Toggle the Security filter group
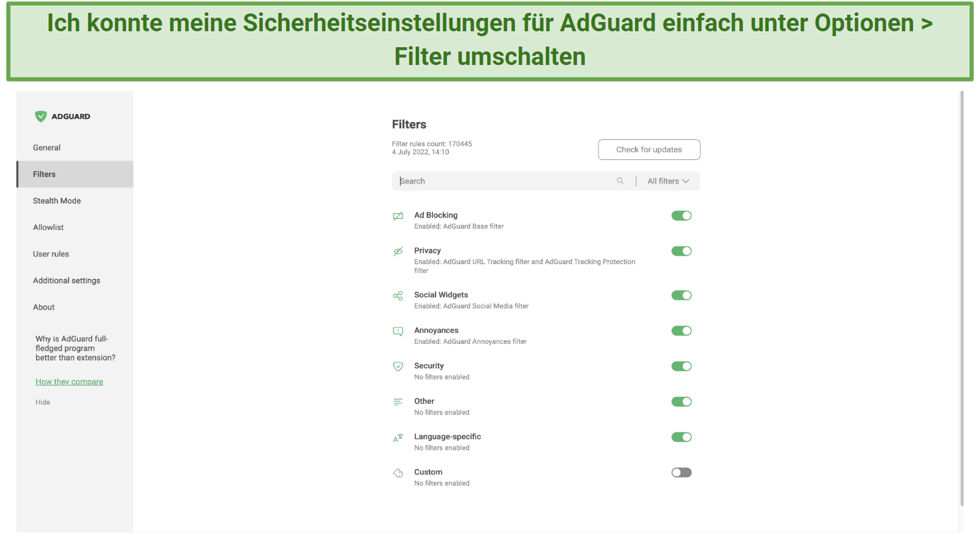 click(x=681, y=367)
